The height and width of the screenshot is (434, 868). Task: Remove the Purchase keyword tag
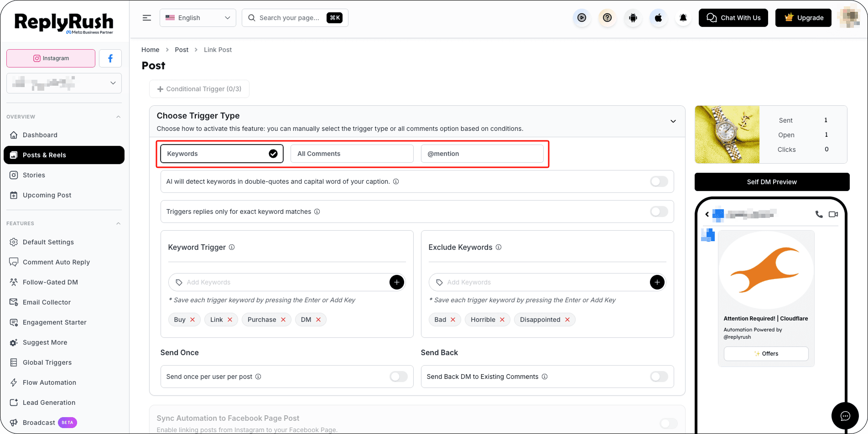(x=283, y=320)
